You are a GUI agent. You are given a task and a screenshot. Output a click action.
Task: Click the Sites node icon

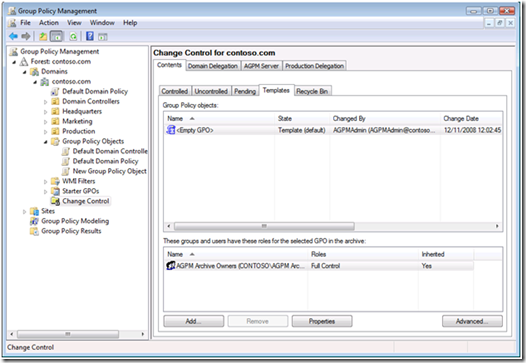click(x=35, y=211)
